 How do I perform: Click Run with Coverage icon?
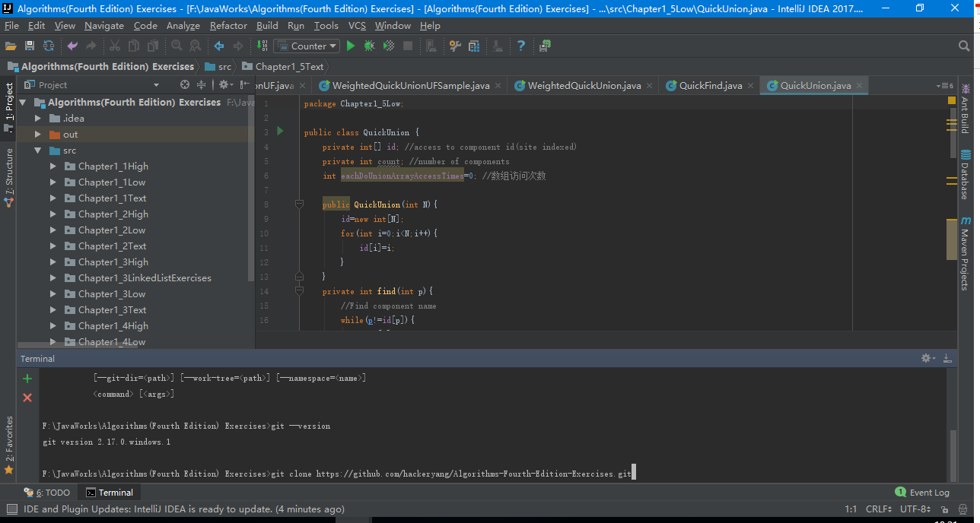coord(389,46)
